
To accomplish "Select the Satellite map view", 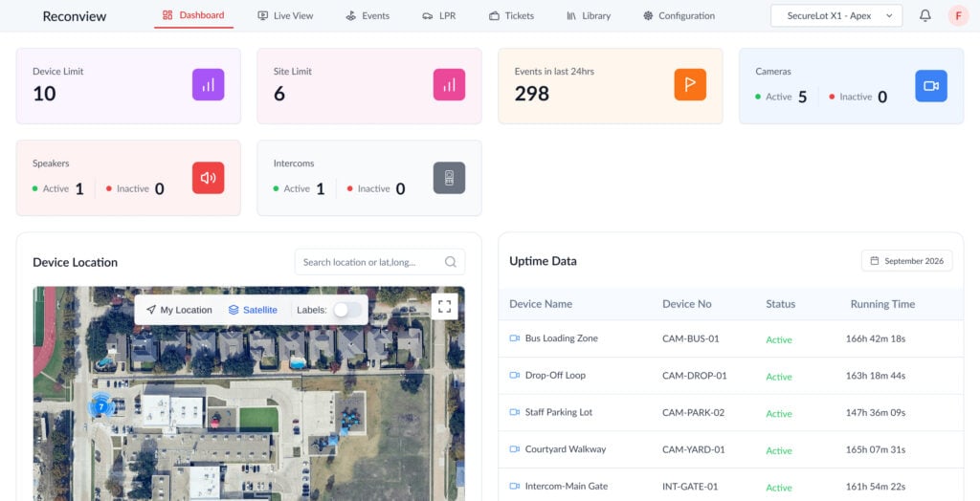I will 253,310.
